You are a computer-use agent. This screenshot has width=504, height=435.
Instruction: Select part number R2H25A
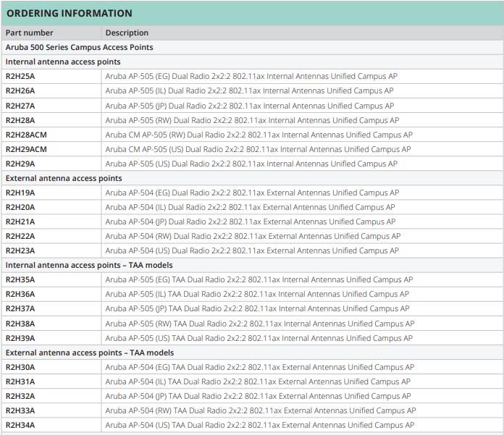coord(20,77)
